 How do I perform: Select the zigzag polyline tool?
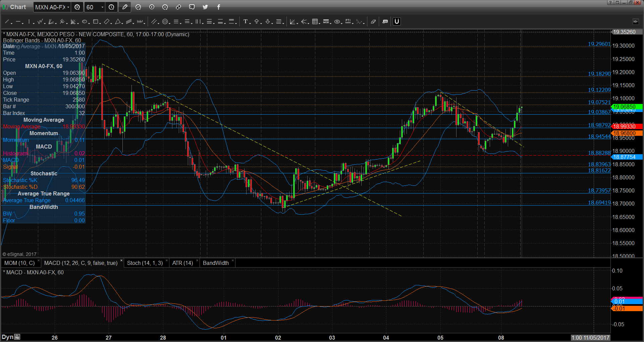(x=40, y=21)
